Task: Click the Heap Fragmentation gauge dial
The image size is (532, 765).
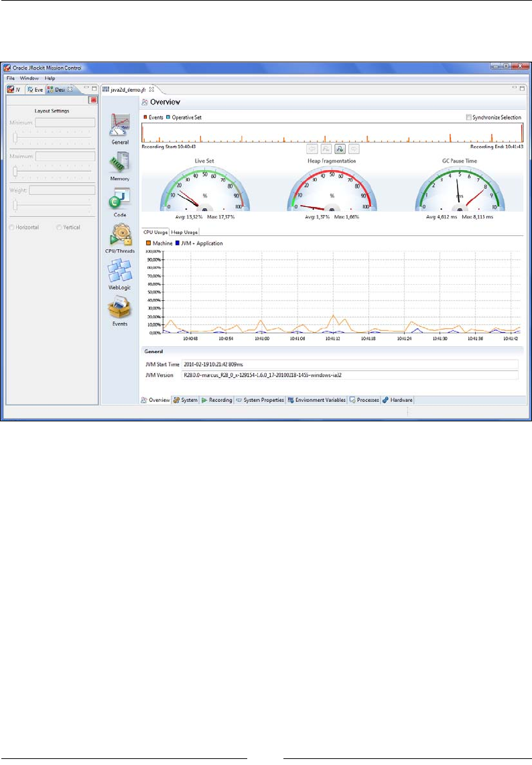Action: pos(332,190)
